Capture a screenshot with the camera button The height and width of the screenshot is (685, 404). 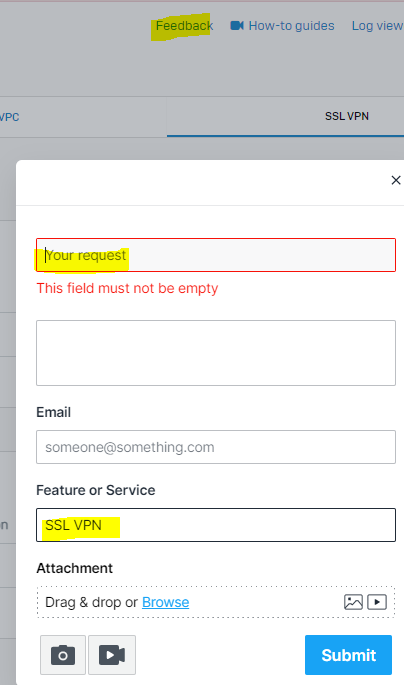pyautogui.click(x=63, y=655)
